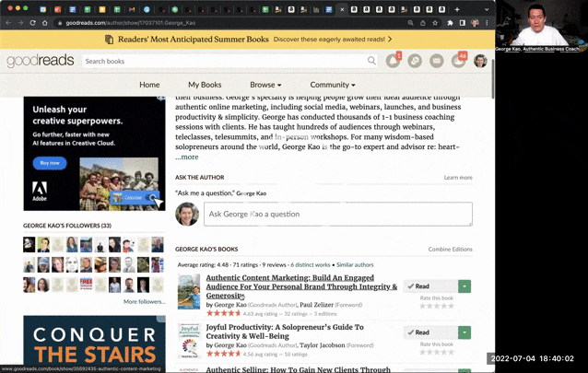Close the current Goodreads tab
This screenshot has width=588, height=373.
(342, 10)
